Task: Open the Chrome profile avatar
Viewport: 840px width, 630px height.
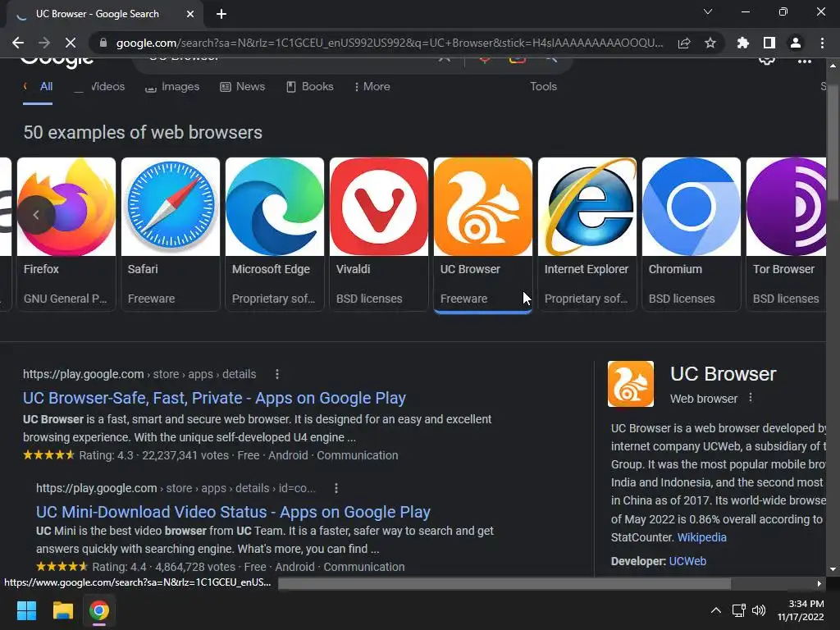Action: [x=796, y=43]
